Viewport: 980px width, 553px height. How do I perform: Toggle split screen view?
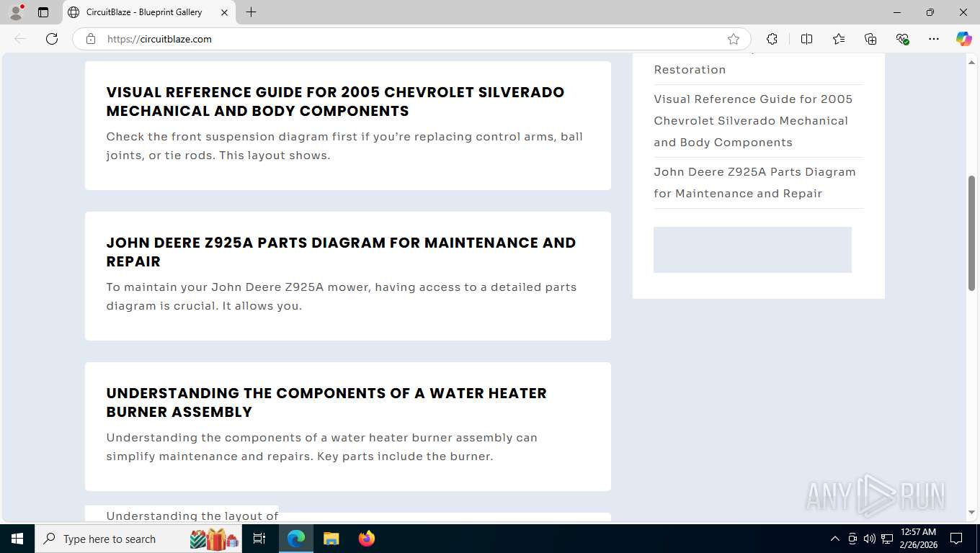pos(806,39)
